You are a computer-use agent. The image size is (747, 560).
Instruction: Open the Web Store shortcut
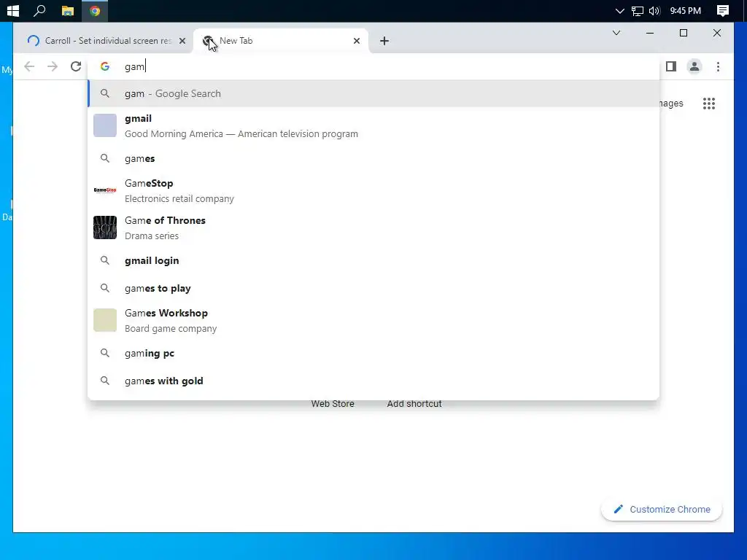(x=333, y=404)
